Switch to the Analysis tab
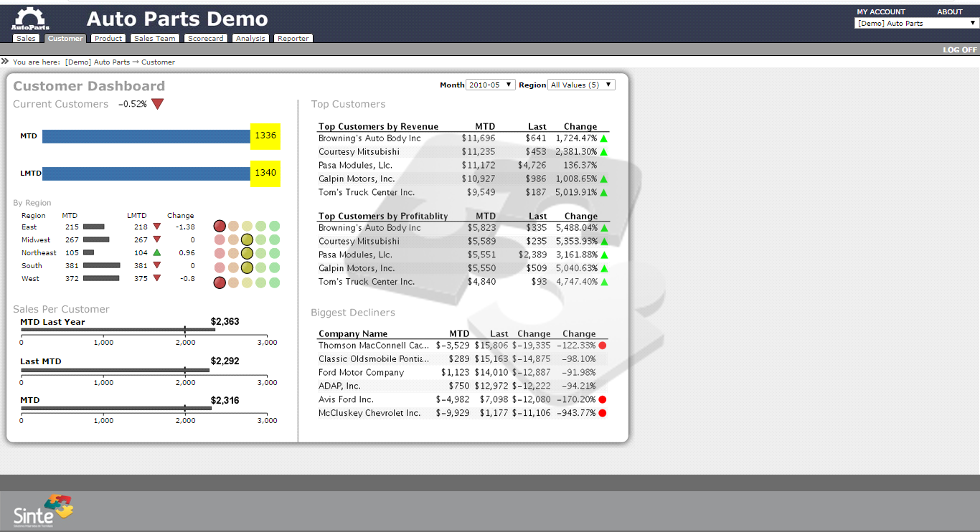Screen dimensions: 980x532 coord(250,39)
